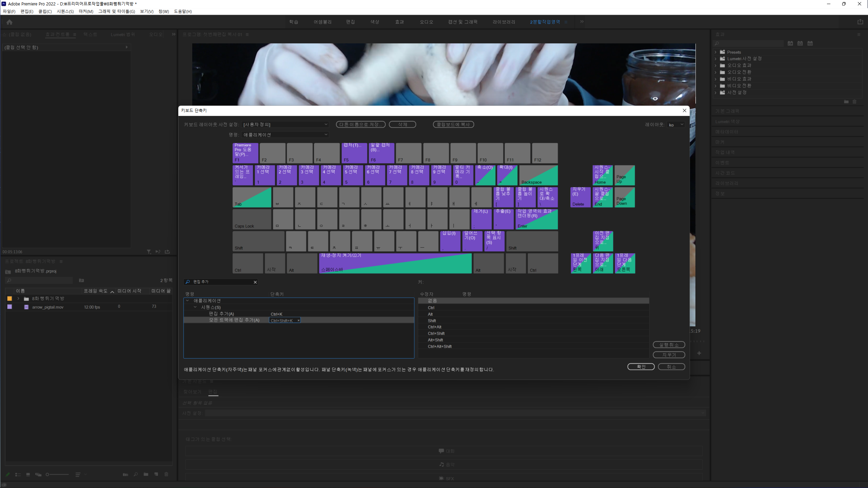868x488 pixels.
Task: Click the 확인 button to confirm shortcuts
Action: click(640, 367)
